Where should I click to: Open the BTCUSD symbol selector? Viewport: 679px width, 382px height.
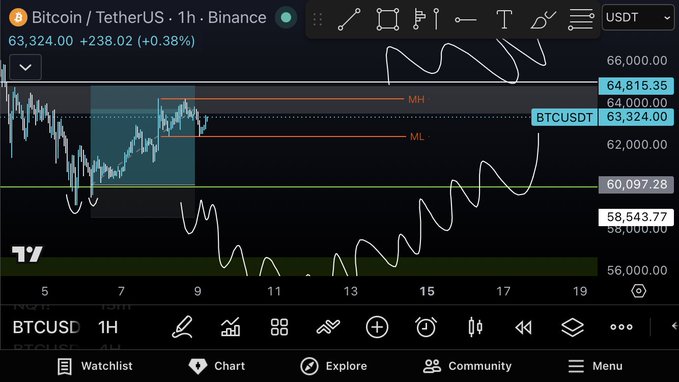tap(46, 327)
